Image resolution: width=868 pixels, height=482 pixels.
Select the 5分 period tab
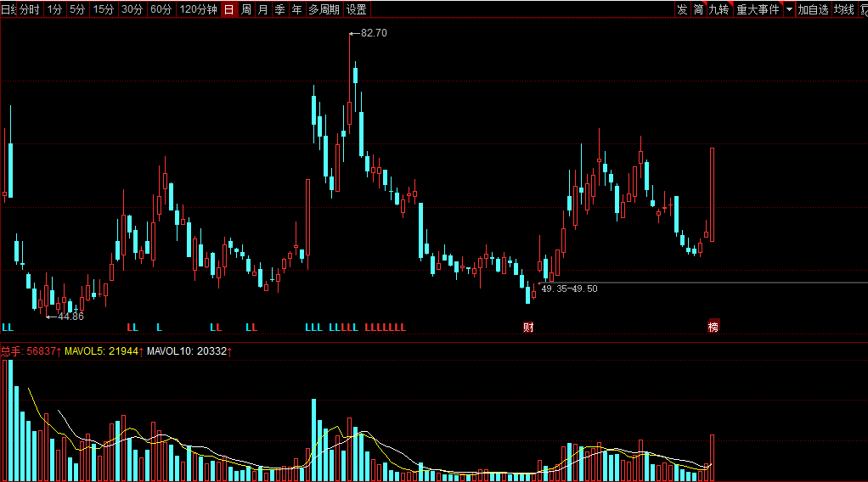[77, 9]
